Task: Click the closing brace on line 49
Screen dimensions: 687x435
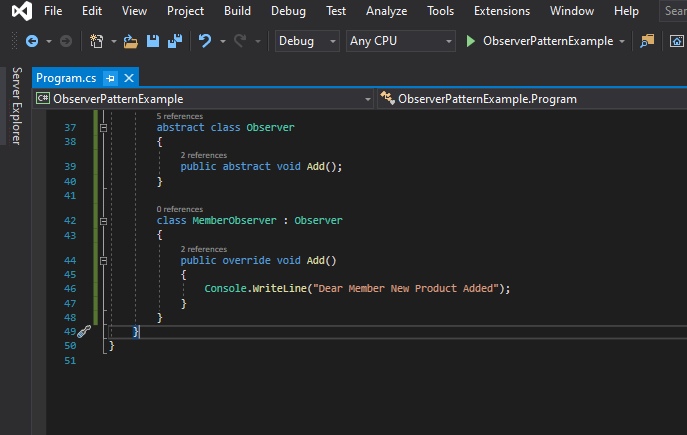Action: pyautogui.click(x=135, y=332)
